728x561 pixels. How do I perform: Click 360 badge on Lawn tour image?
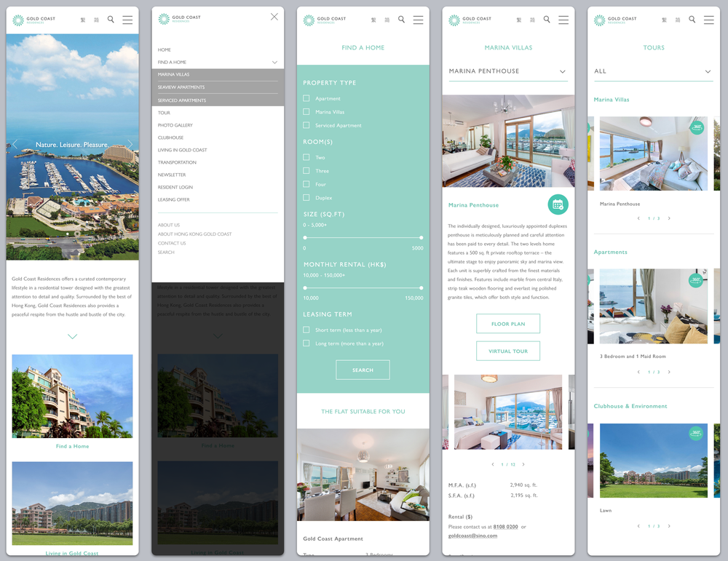(695, 434)
